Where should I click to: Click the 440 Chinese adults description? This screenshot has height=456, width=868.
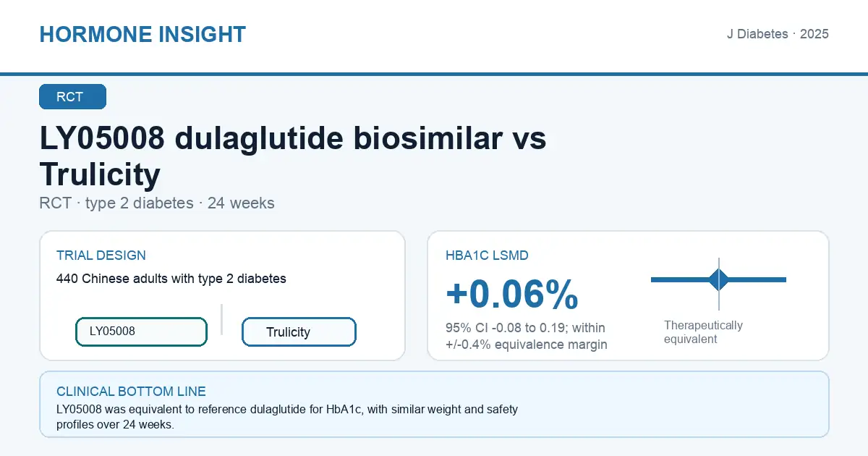click(x=171, y=279)
